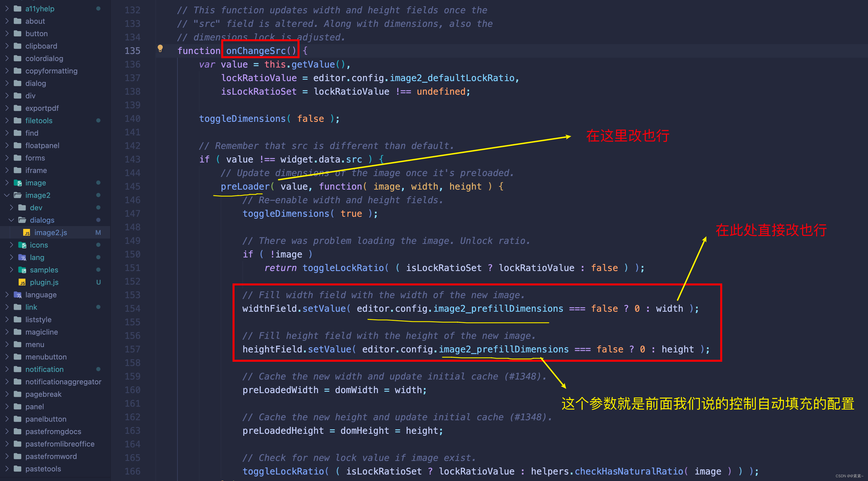Click line number 135 in the gutter
The width and height of the screenshot is (868, 481).
[133, 51]
